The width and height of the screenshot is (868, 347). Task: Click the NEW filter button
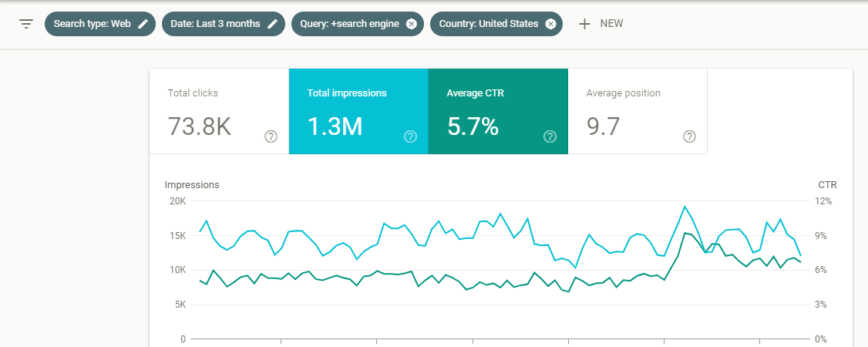[x=601, y=24]
